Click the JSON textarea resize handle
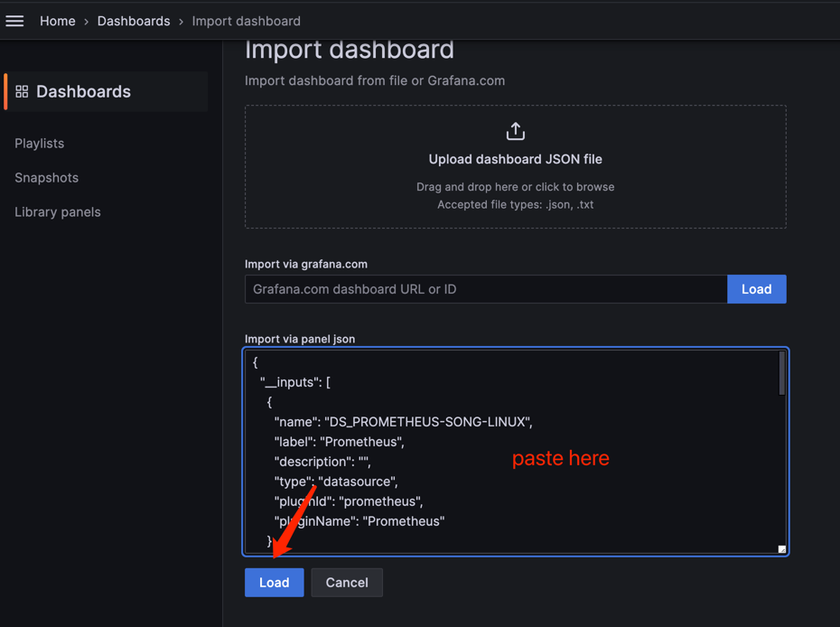 click(781, 548)
